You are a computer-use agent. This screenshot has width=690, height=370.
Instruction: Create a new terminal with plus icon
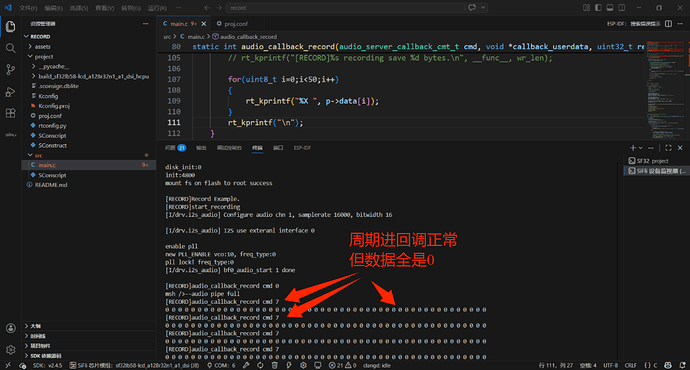[633, 148]
